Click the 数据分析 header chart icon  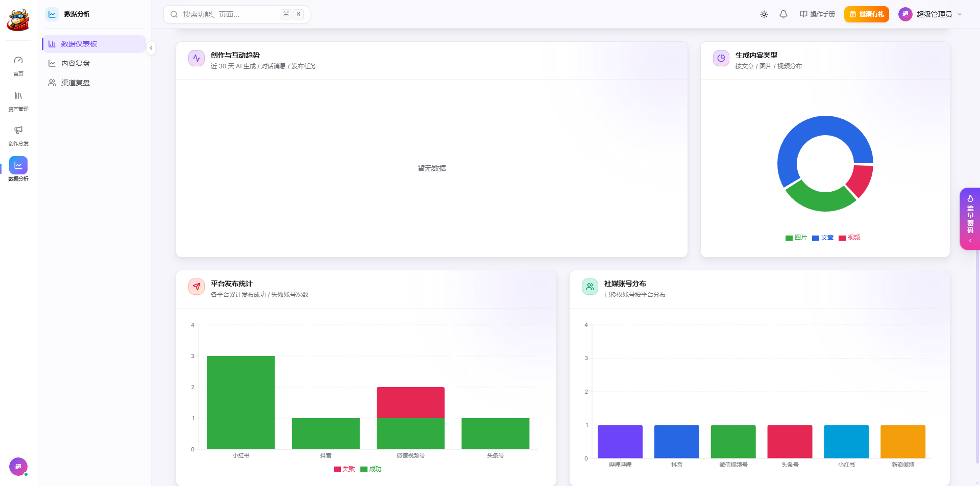click(52, 14)
